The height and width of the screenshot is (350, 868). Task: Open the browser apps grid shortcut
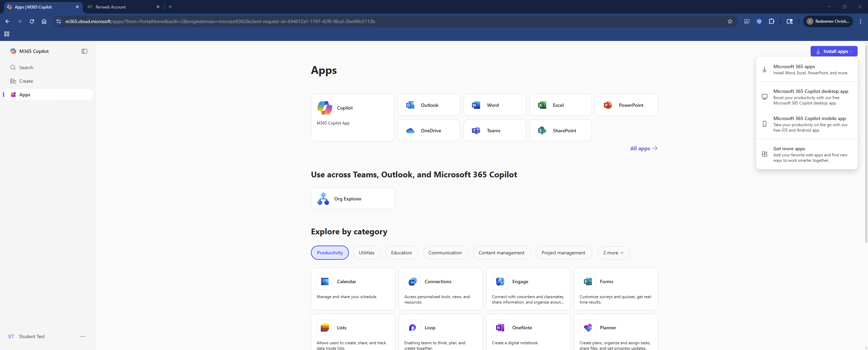point(7,34)
